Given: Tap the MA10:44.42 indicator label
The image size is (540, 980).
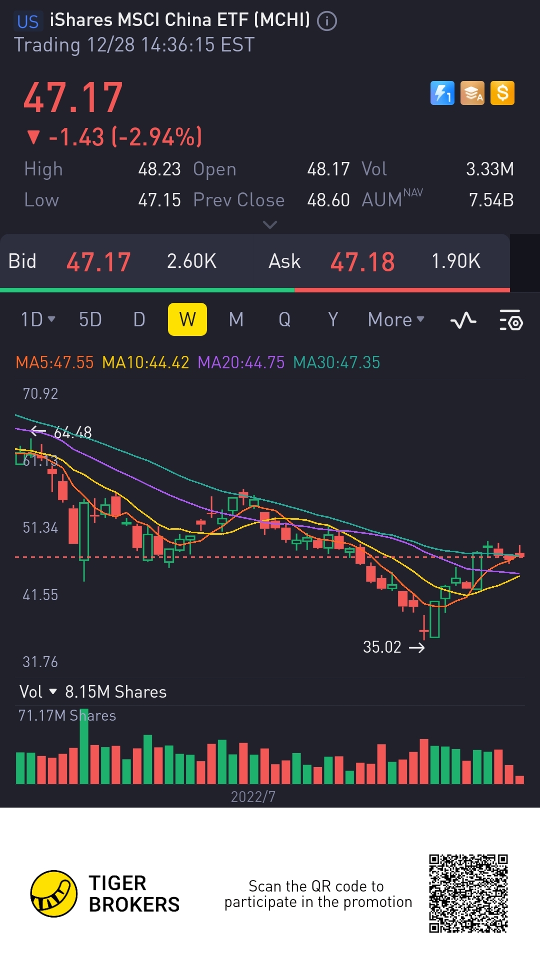Looking at the screenshot, I should [x=145, y=362].
